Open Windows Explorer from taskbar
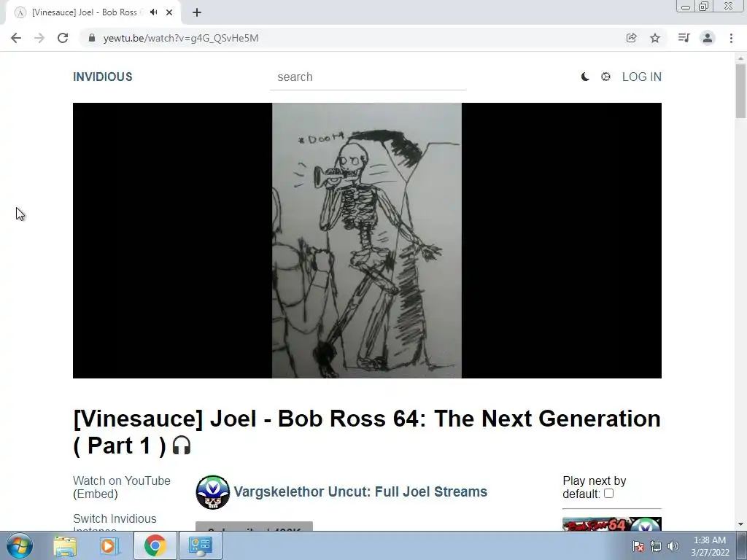The width and height of the screenshot is (747, 560). pyautogui.click(x=65, y=545)
